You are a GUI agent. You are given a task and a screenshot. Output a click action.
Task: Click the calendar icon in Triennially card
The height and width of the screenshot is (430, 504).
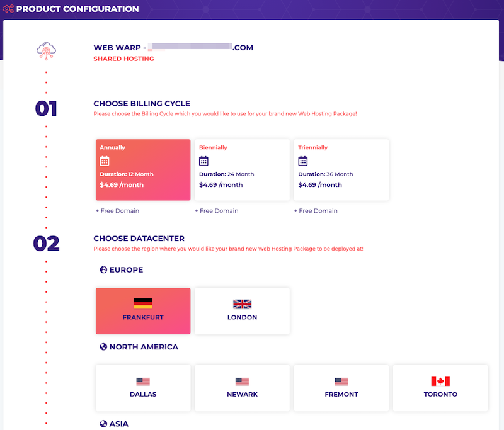point(303,161)
